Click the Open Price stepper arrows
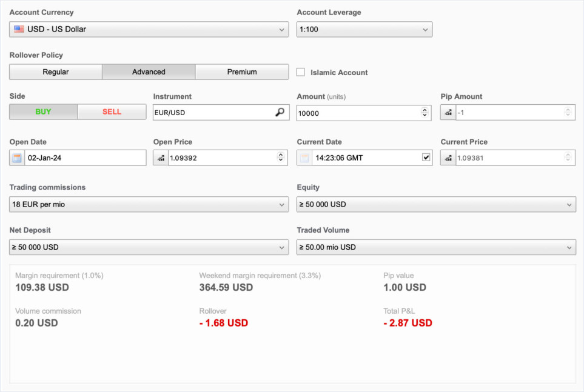584x392 pixels. point(281,158)
